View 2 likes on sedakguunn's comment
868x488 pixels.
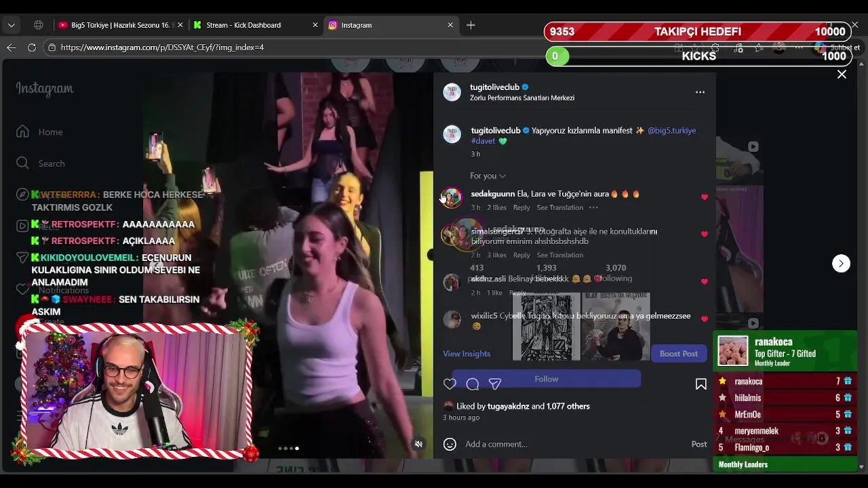tap(496, 207)
